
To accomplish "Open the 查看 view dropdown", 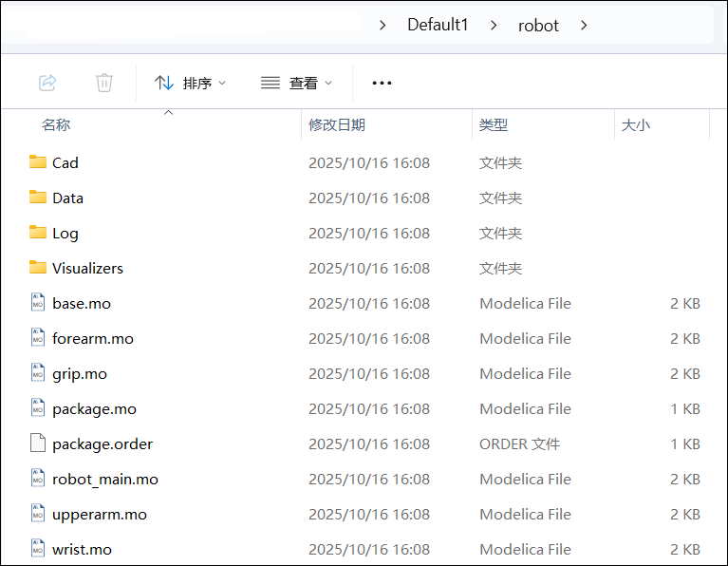I will pos(297,84).
